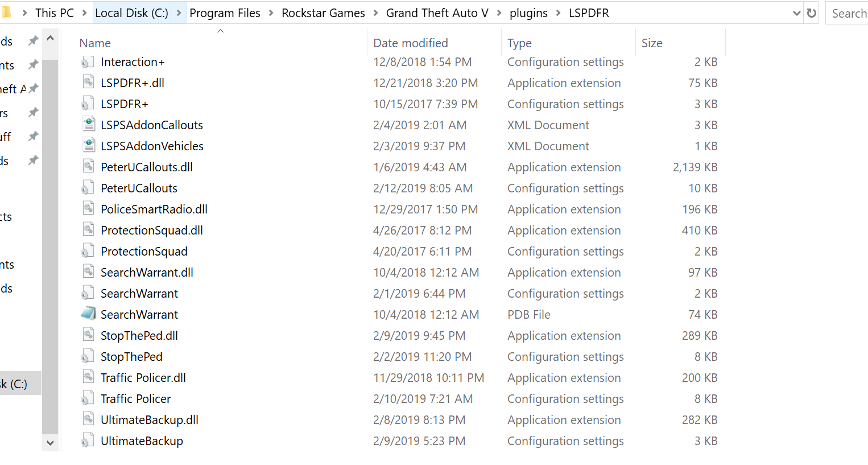Click the UltimateBackup.dll file icon
The image size is (868, 465).
(88, 419)
